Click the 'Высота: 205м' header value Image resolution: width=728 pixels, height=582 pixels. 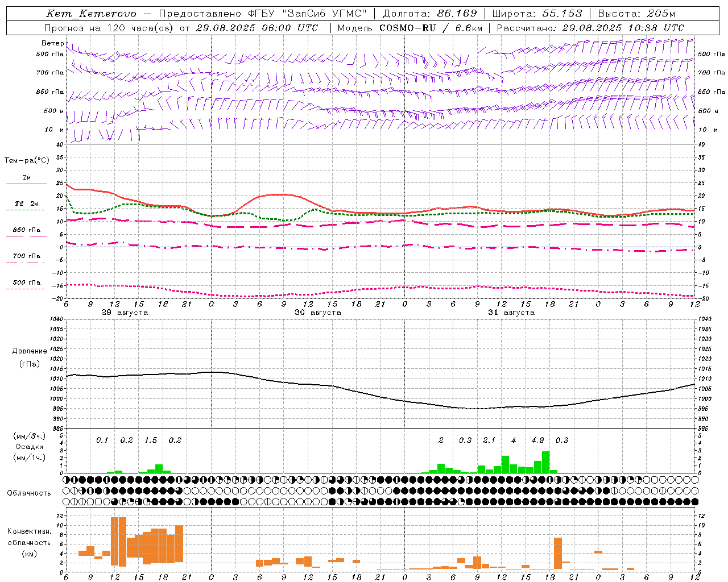pyautogui.click(x=637, y=14)
